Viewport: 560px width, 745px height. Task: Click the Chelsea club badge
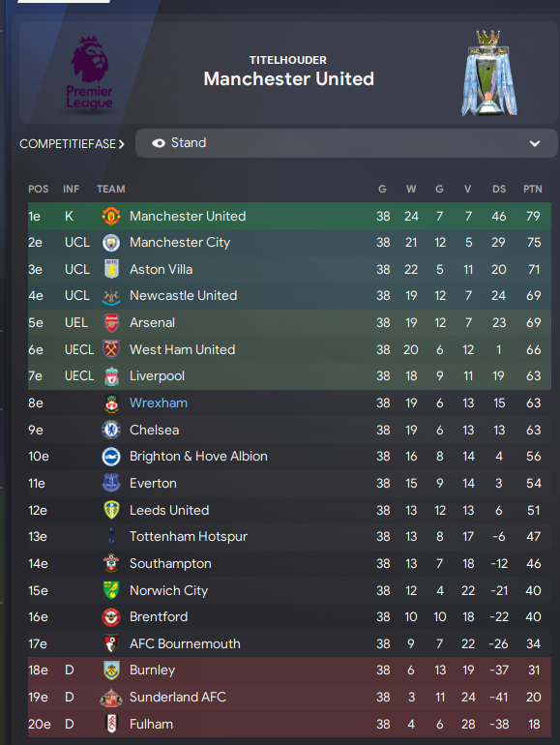tap(111, 430)
